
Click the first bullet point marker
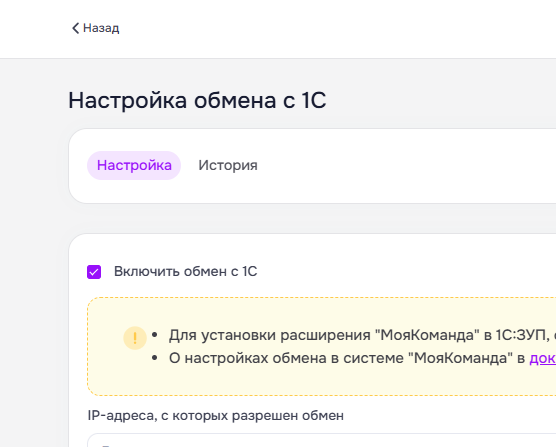[x=154, y=335]
